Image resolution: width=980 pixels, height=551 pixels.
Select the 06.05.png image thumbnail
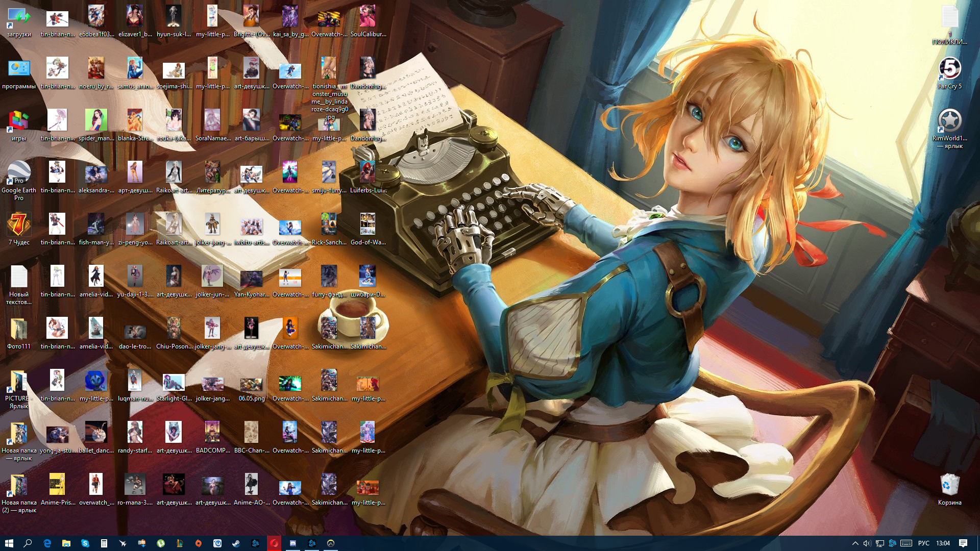coord(251,384)
